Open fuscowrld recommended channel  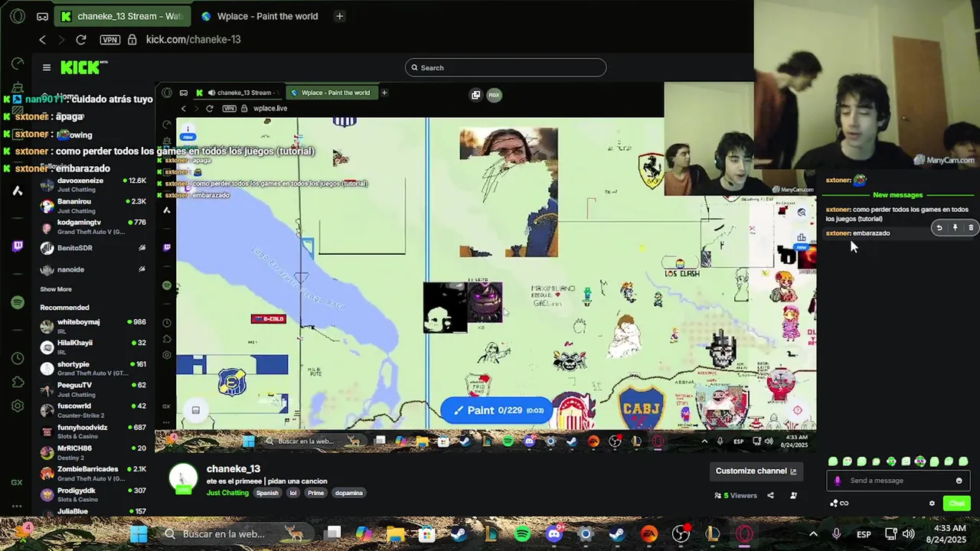(92, 410)
